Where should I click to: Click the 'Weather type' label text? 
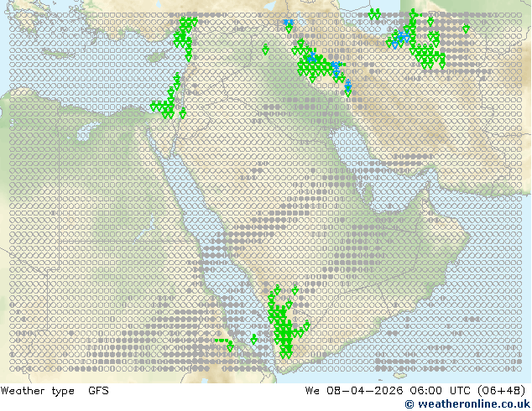click(38, 391)
